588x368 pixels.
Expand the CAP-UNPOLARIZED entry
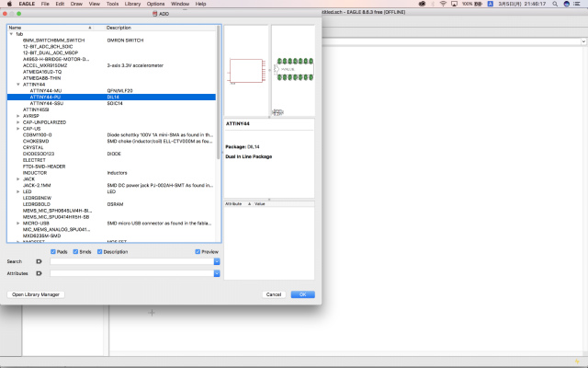(18, 122)
